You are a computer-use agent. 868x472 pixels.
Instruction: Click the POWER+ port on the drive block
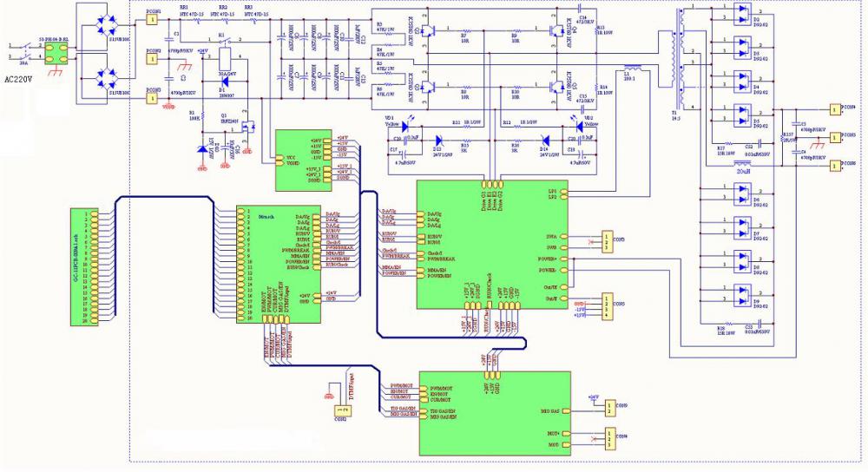click(x=563, y=259)
